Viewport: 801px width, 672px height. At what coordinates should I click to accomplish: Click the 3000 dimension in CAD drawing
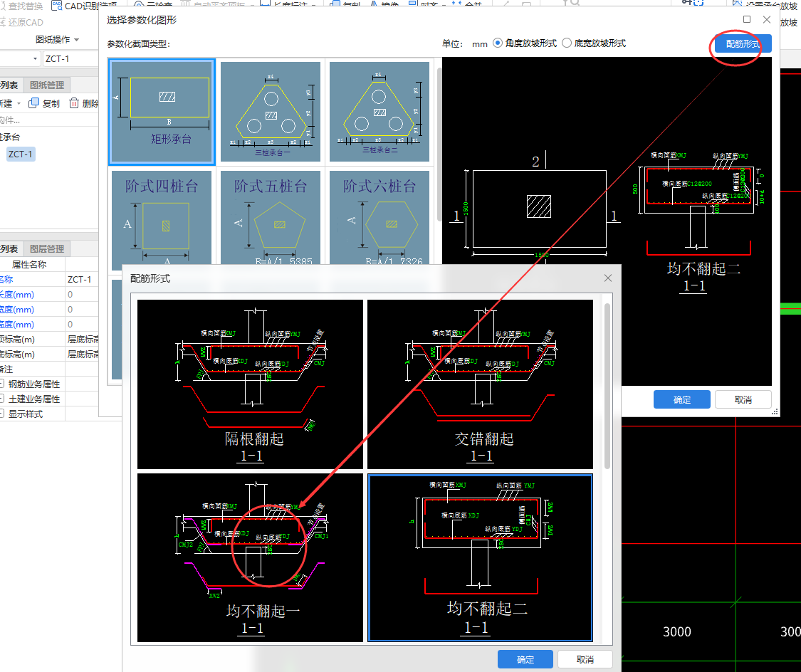(677, 631)
